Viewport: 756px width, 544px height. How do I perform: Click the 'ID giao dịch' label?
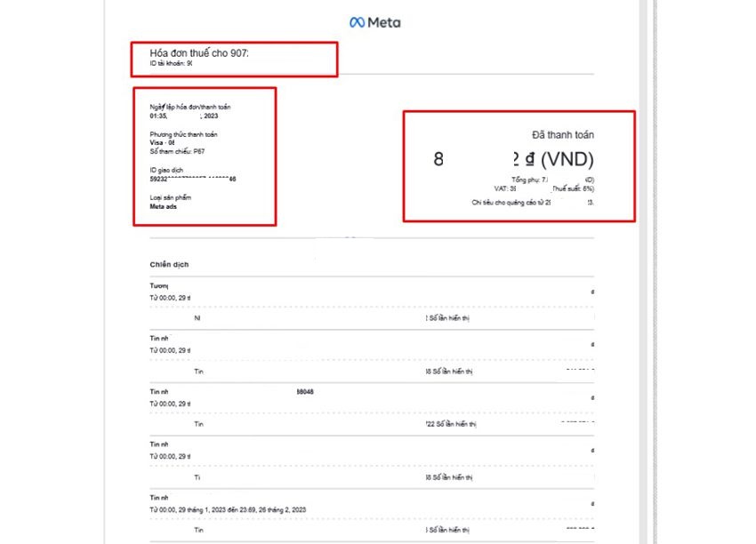tap(166, 170)
